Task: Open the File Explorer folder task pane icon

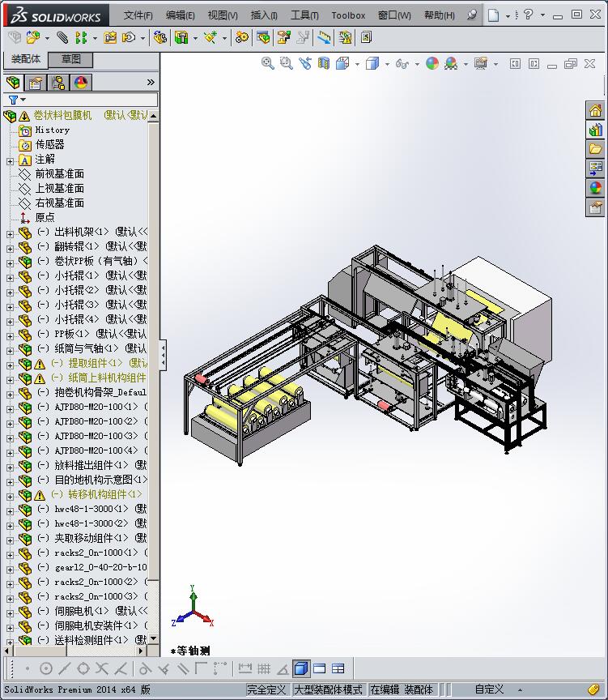Action: click(596, 149)
